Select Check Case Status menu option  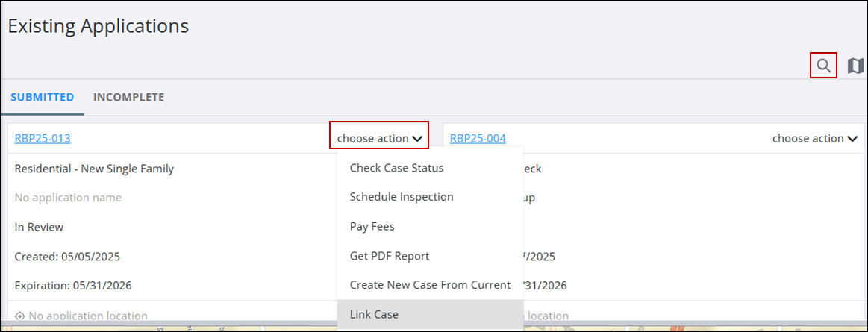pyautogui.click(x=430, y=168)
